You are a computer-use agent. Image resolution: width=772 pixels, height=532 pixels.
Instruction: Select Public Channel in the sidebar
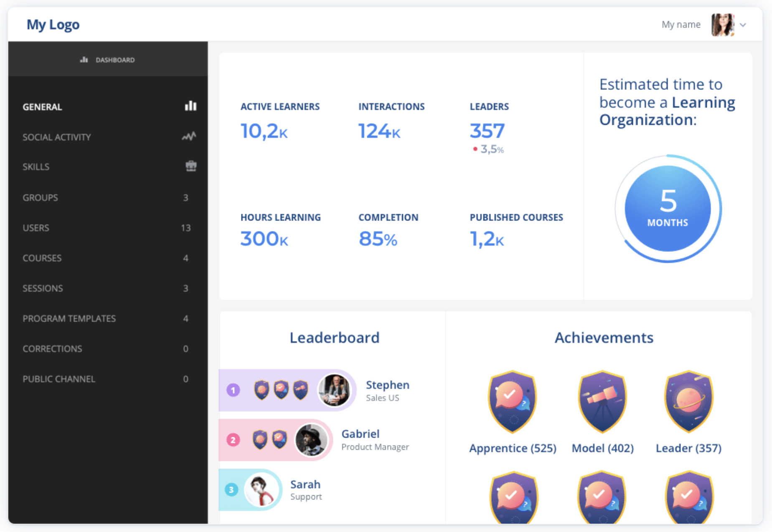pos(59,379)
